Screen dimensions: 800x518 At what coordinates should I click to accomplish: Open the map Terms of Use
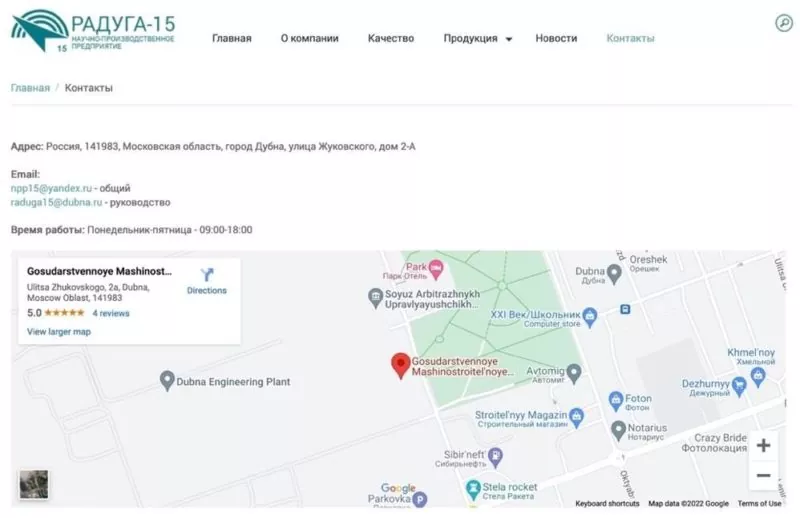759,504
